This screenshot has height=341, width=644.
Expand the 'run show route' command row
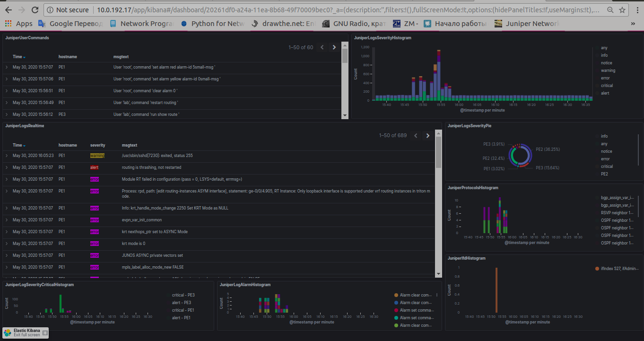[7, 114]
